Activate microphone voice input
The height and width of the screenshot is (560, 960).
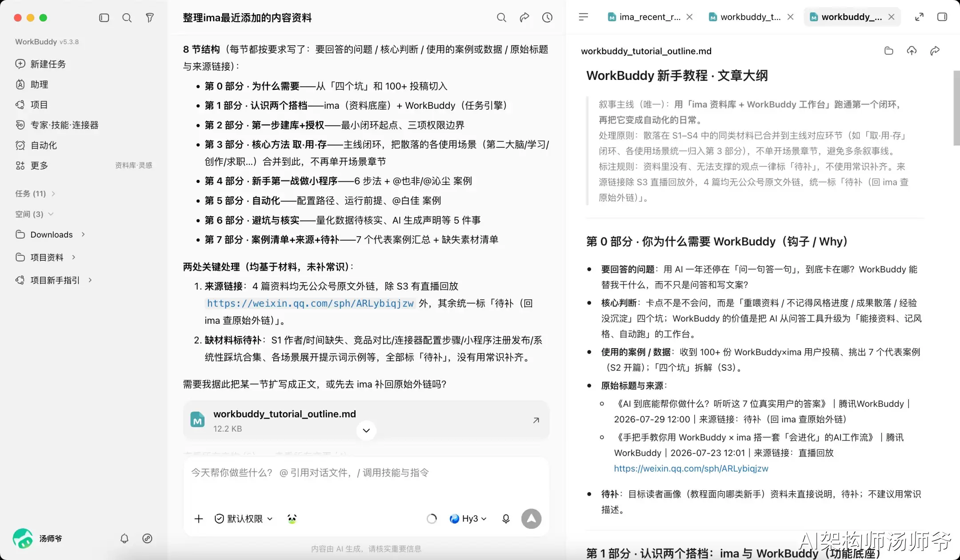tap(506, 519)
